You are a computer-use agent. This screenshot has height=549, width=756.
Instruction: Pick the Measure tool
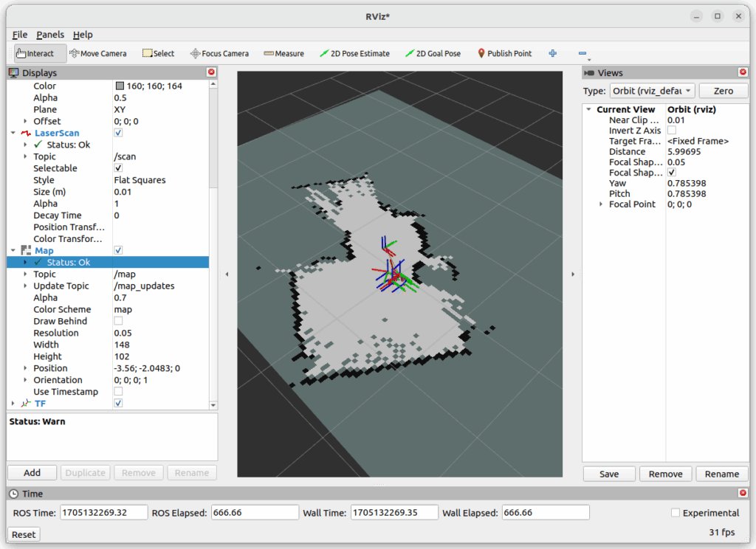click(283, 53)
